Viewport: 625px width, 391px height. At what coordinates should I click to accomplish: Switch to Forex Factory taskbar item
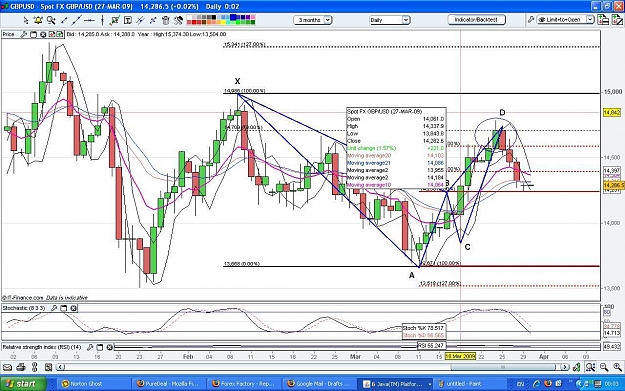pyautogui.click(x=244, y=384)
